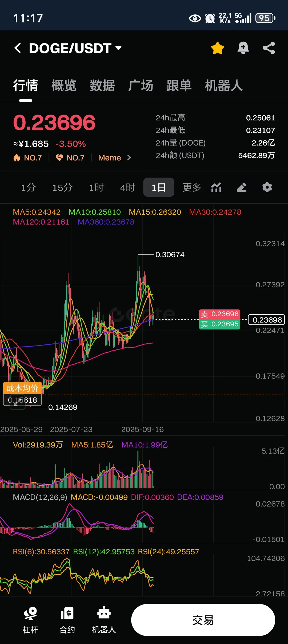Switch to 行情 tab
The width and height of the screenshot is (288, 644).
click(26, 86)
